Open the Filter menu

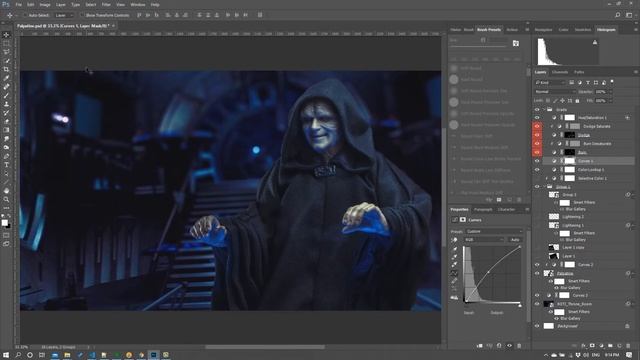106,4
